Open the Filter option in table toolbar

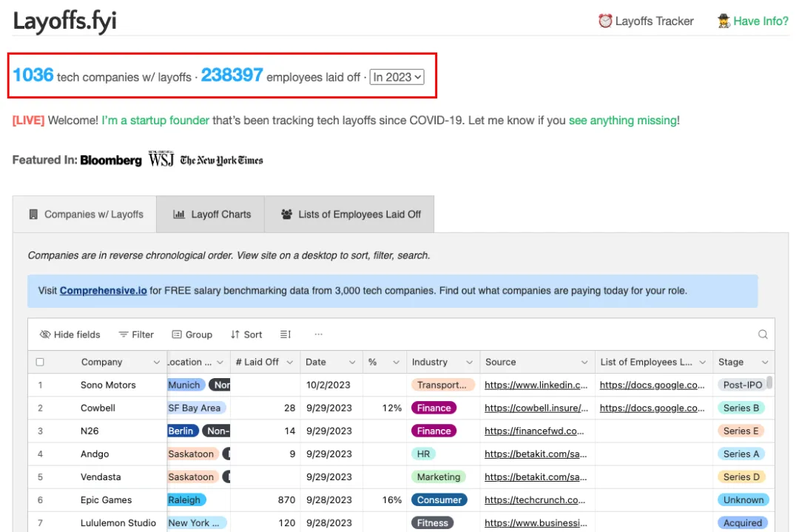[136, 334]
